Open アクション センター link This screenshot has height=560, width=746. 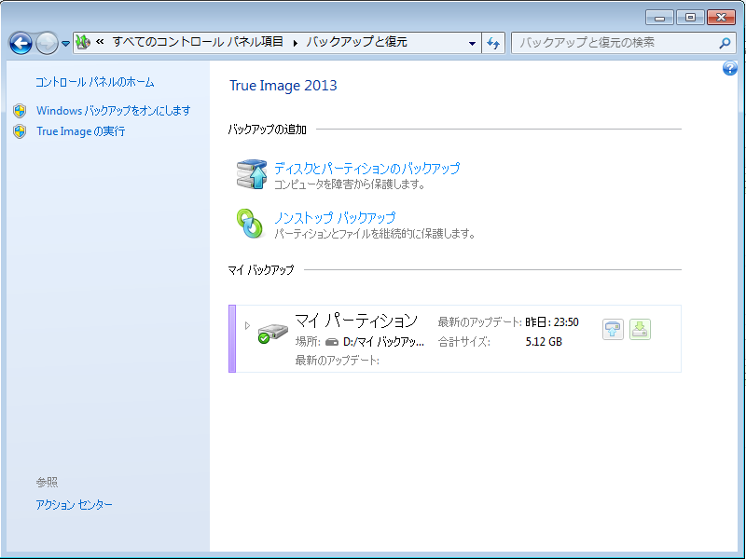[75, 505]
